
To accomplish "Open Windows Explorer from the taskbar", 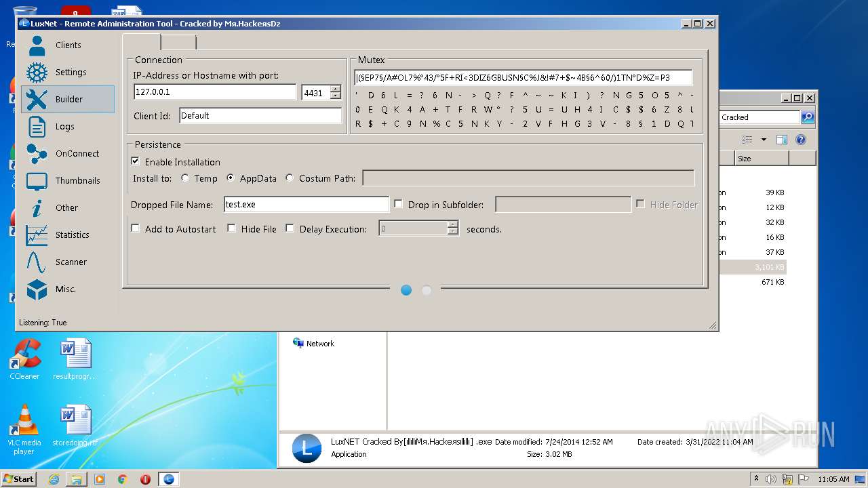I will pos(77,479).
